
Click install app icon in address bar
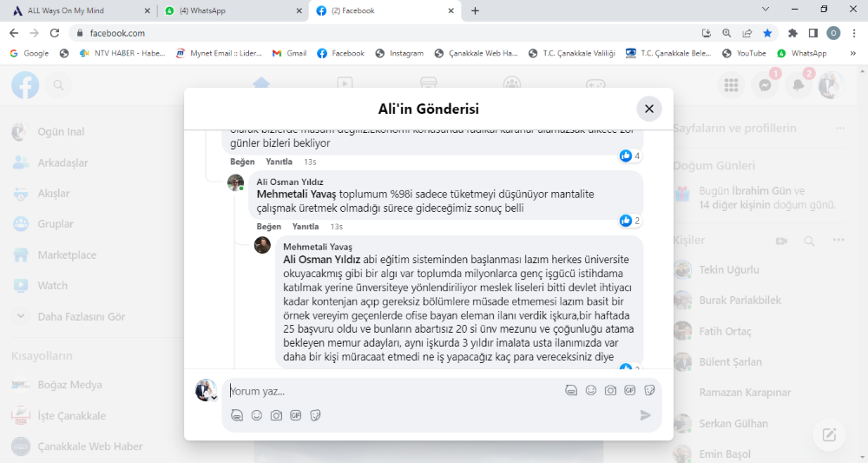707,33
